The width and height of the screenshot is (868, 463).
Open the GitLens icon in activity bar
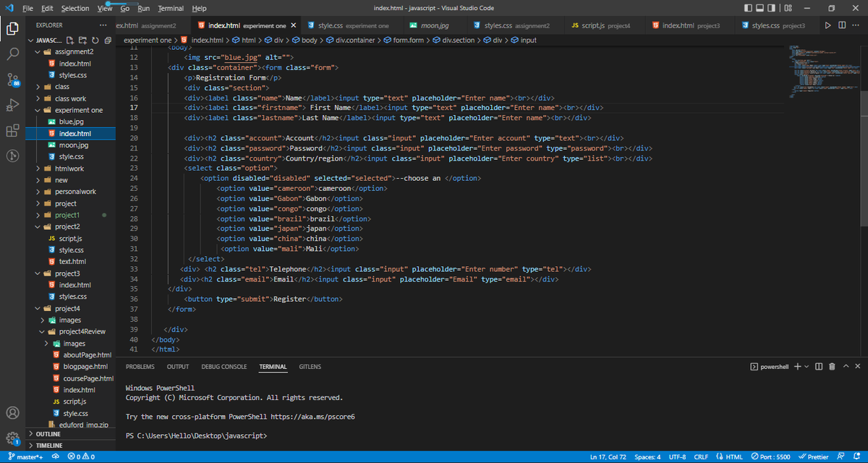(x=12, y=156)
